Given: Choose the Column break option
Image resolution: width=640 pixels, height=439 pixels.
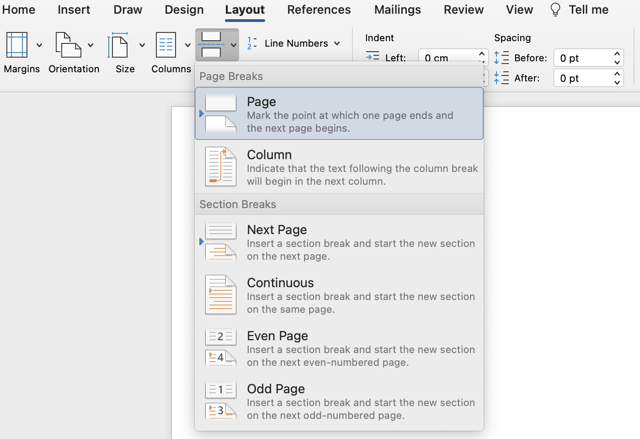Looking at the screenshot, I should pos(340,167).
